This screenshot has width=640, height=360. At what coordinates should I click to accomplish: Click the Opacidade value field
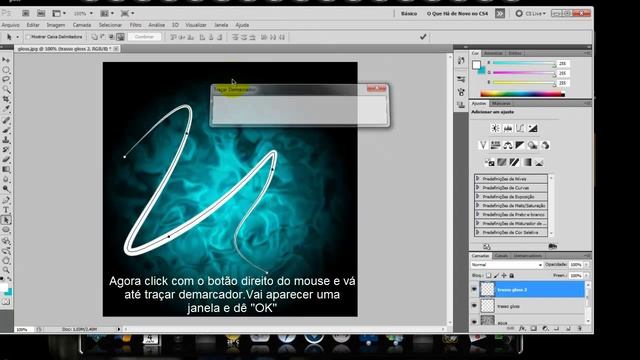click(x=576, y=265)
